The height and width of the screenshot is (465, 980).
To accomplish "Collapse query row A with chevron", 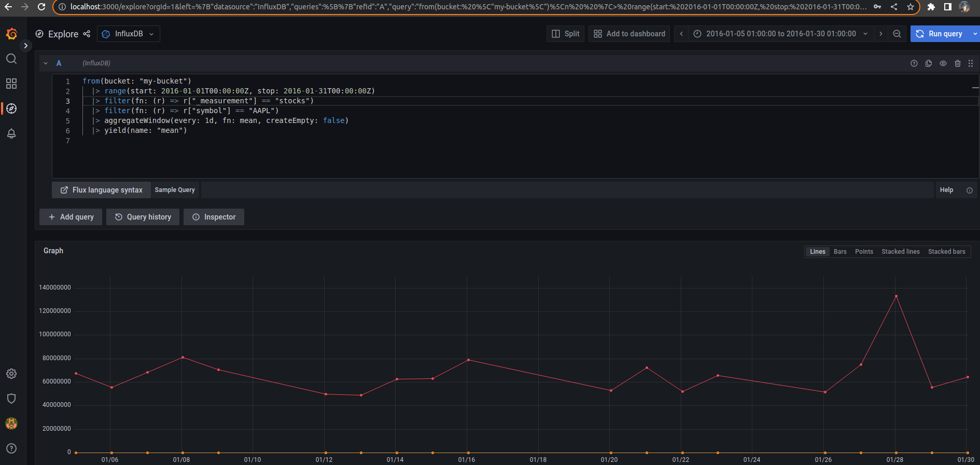I will pos(46,63).
